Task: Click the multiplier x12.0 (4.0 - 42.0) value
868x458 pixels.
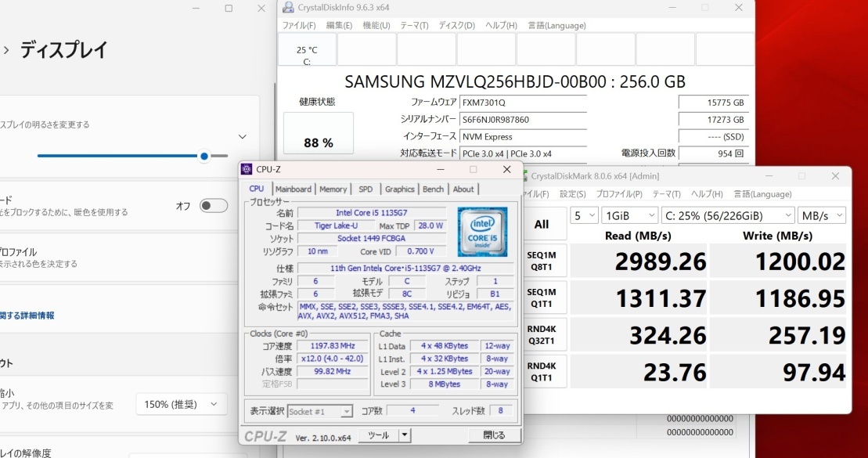Action: [x=332, y=359]
